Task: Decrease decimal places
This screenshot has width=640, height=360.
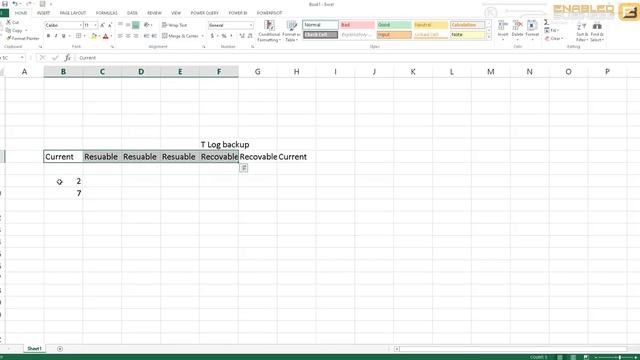Action: coord(250,36)
